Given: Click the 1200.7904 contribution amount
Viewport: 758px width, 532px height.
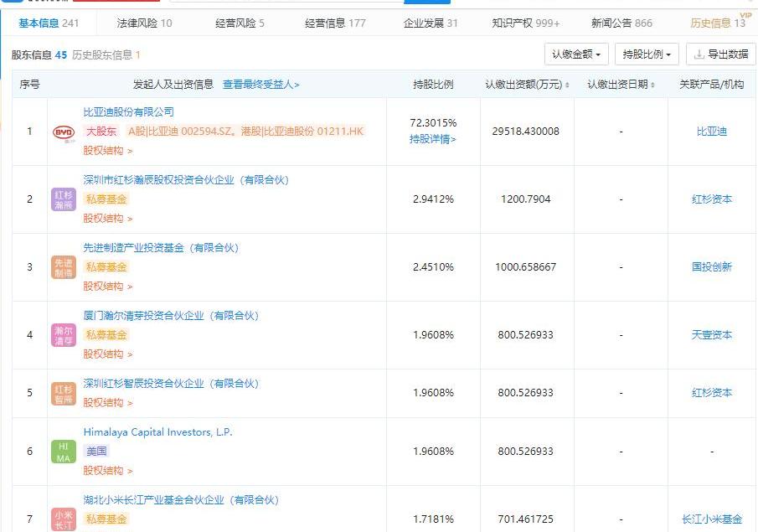Looking at the screenshot, I should pyautogui.click(x=525, y=199).
